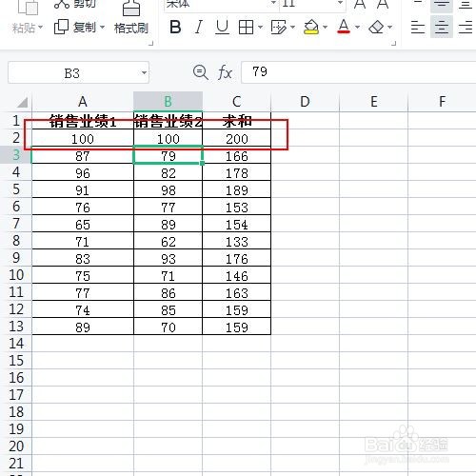
Task: Open the fill color dropdown arrow
Action: click(325, 28)
